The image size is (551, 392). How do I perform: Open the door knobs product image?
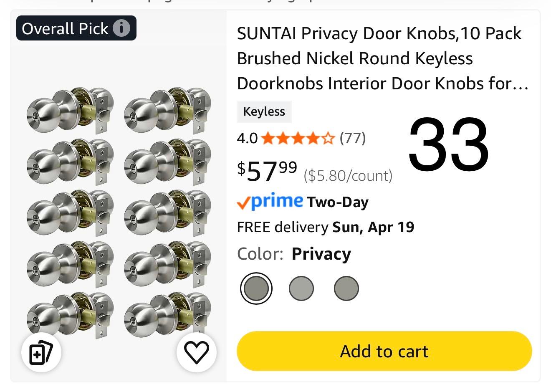pos(119,212)
